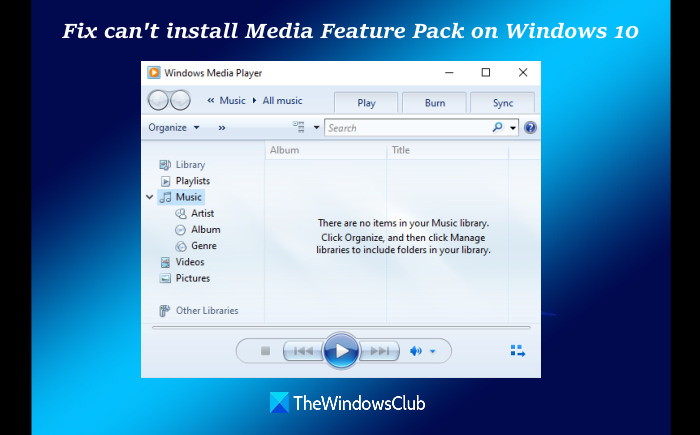Select Other Libraries in navigation pane

(x=207, y=310)
